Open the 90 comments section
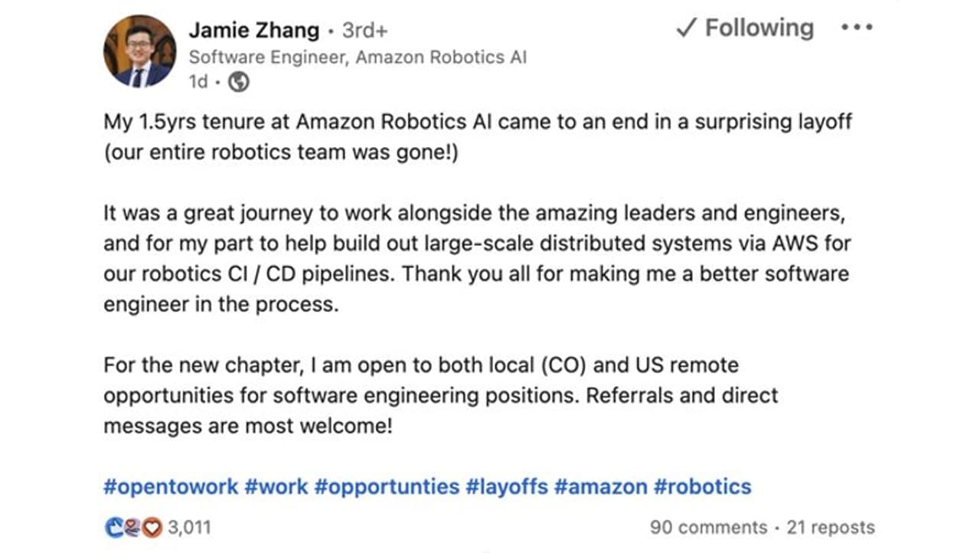Viewport: 980px width, 553px height. click(x=707, y=527)
